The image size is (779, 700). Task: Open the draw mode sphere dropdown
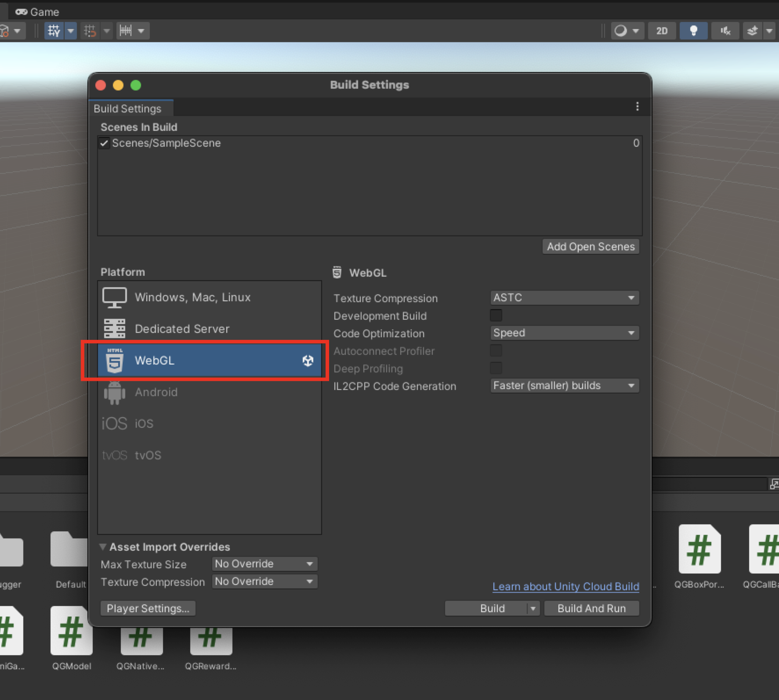coord(627,31)
